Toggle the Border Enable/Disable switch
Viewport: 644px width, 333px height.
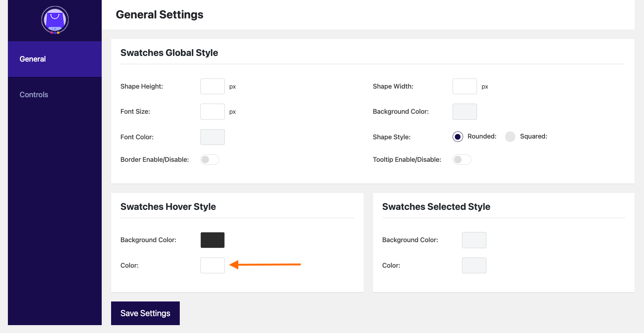(x=209, y=160)
